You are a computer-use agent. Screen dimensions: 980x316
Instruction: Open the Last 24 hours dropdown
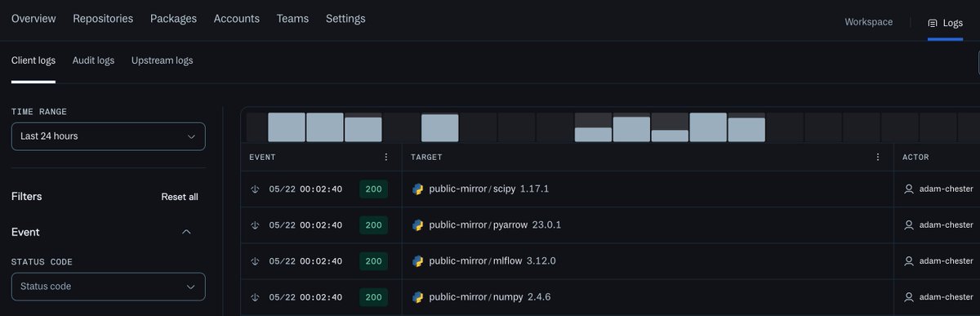tap(109, 136)
